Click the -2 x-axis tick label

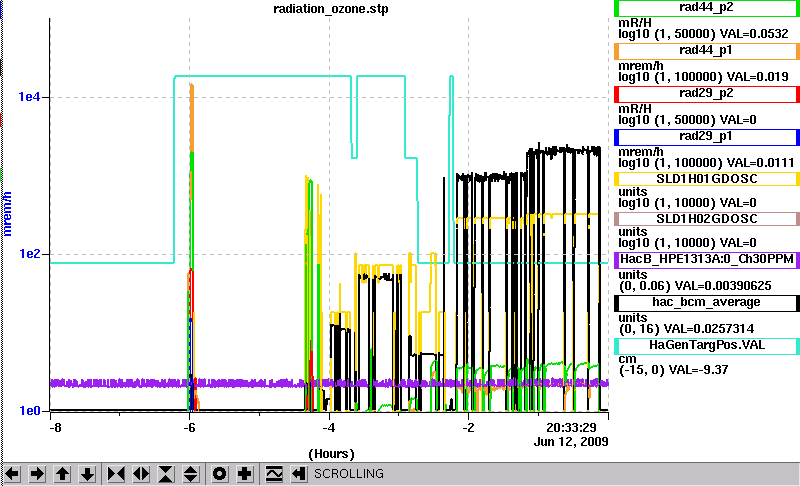pos(468,428)
